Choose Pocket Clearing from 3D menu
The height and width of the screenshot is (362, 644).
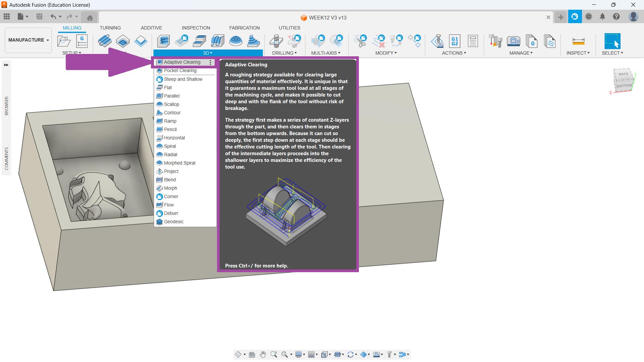(x=180, y=70)
